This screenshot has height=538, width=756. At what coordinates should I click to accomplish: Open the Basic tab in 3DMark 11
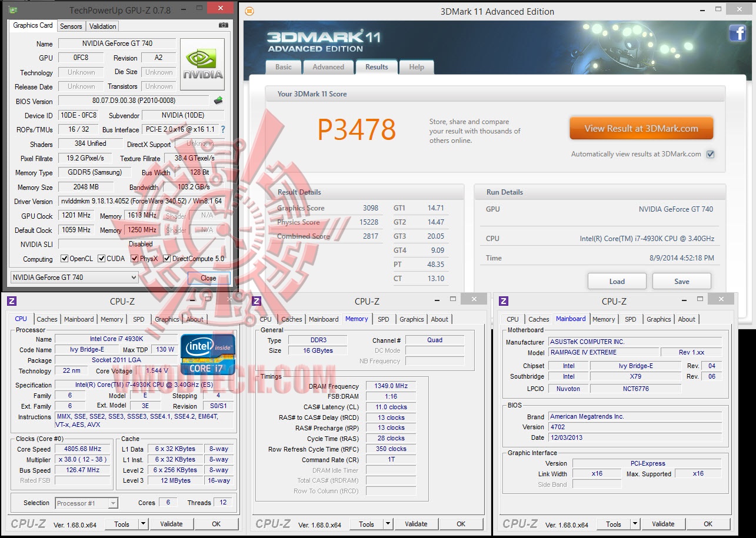pos(284,67)
